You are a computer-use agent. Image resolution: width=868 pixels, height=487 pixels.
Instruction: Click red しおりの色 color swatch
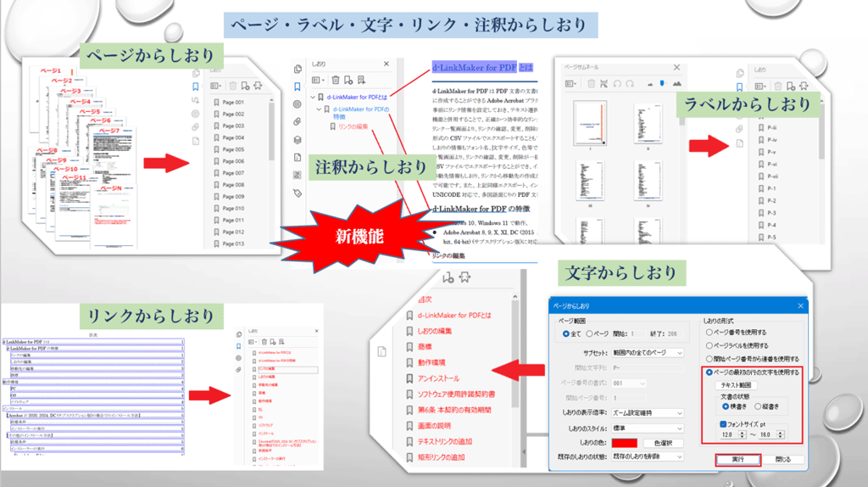[x=625, y=443]
